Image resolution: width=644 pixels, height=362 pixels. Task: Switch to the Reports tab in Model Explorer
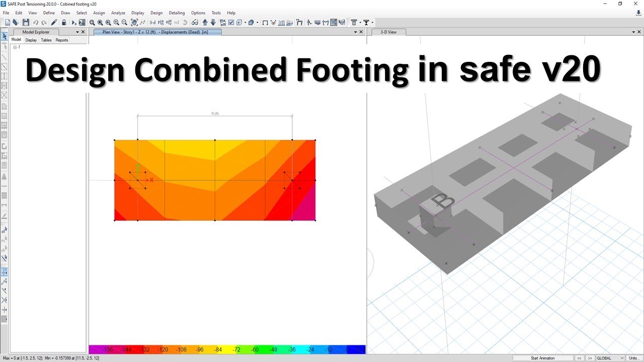coord(62,40)
